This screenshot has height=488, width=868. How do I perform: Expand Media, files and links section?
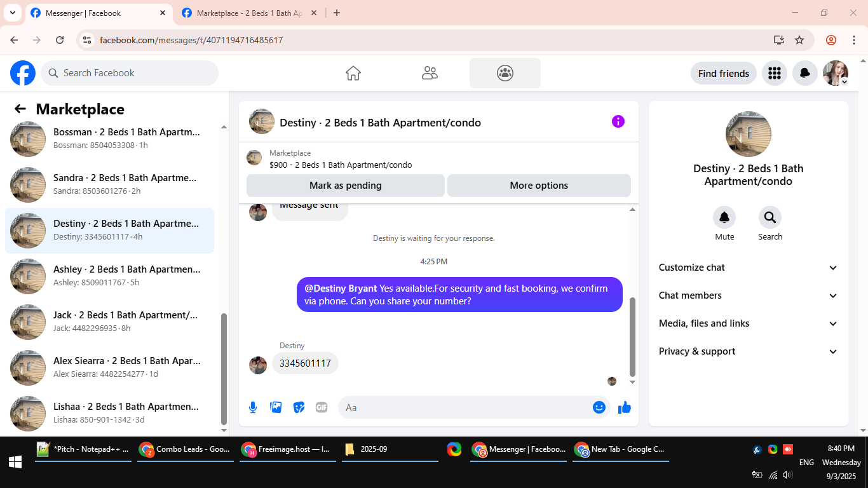749,323
